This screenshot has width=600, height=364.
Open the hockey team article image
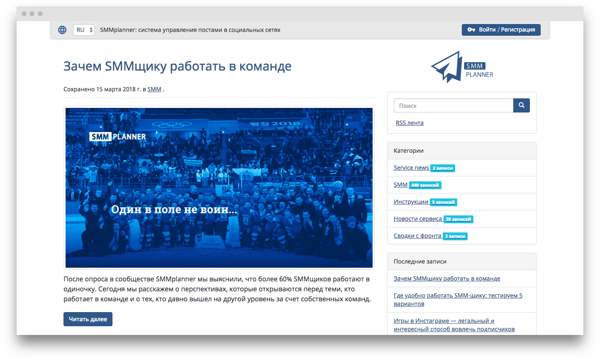click(219, 188)
